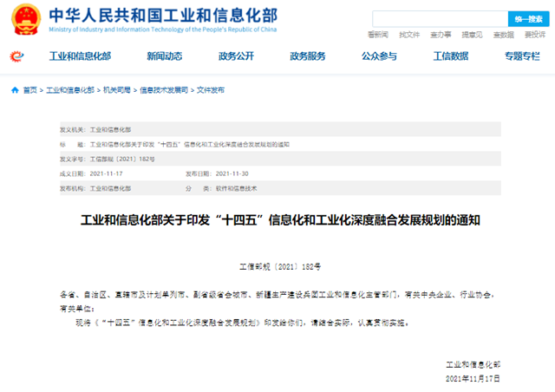Open the 工业和信息化部 navigation menu

point(80,56)
